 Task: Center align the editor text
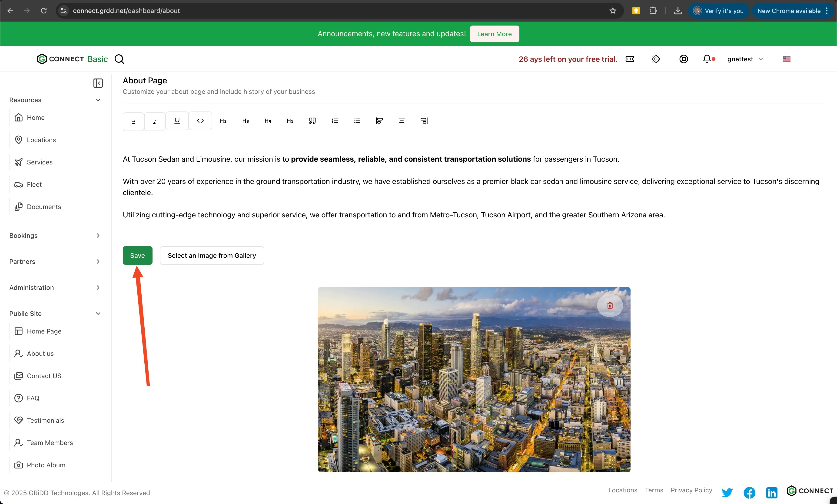(x=402, y=121)
